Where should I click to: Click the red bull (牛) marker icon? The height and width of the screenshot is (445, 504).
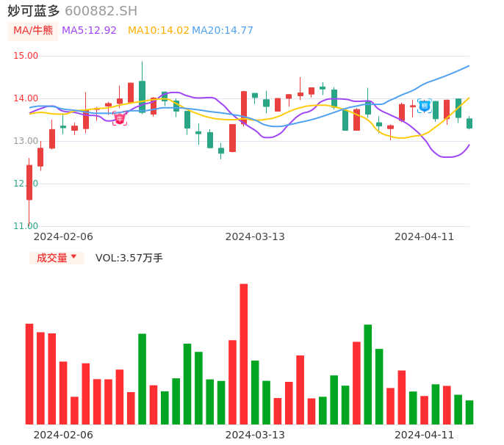(120, 119)
